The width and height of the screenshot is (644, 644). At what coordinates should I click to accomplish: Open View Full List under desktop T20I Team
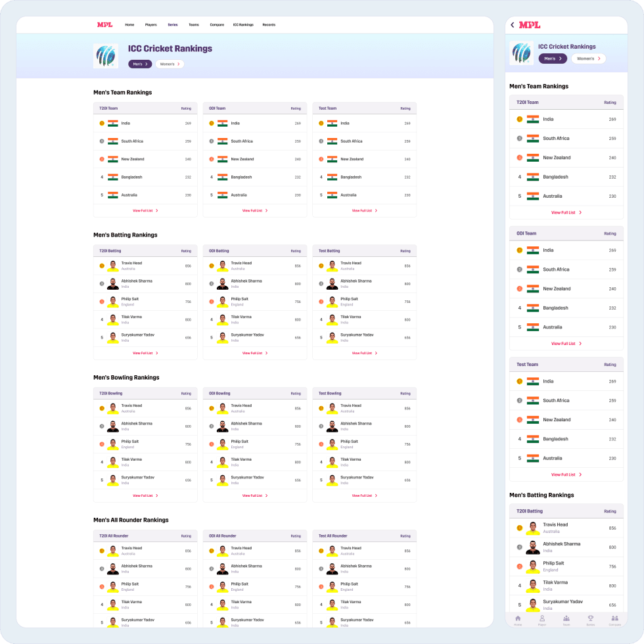click(145, 211)
